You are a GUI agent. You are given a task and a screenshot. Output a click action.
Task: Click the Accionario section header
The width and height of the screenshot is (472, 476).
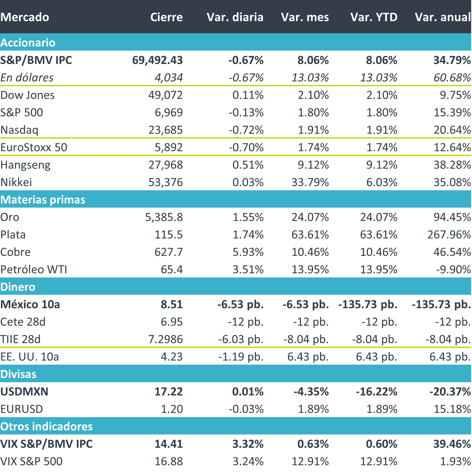tap(28, 43)
